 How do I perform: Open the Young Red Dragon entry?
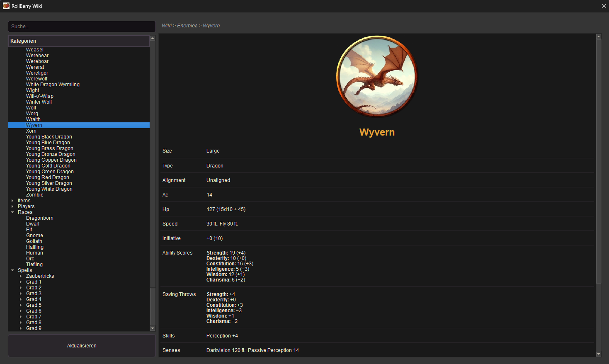(x=47, y=177)
